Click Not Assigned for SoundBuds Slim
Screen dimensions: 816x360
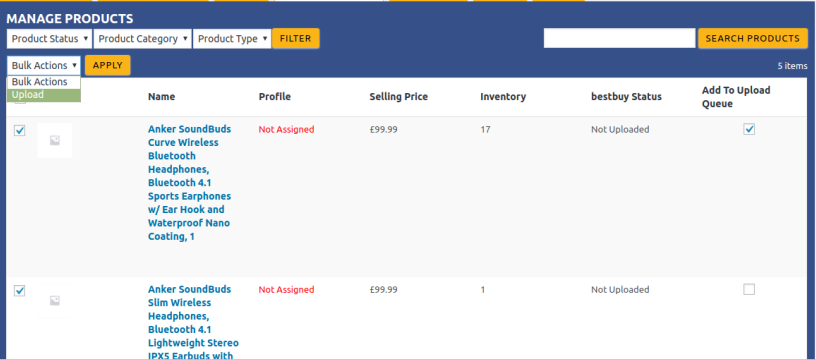pos(287,290)
